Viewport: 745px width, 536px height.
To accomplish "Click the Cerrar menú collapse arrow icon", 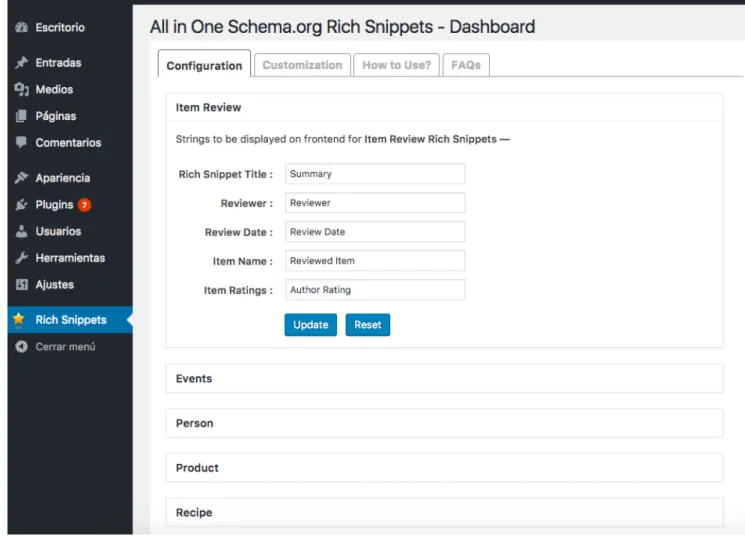I will [x=21, y=346].
